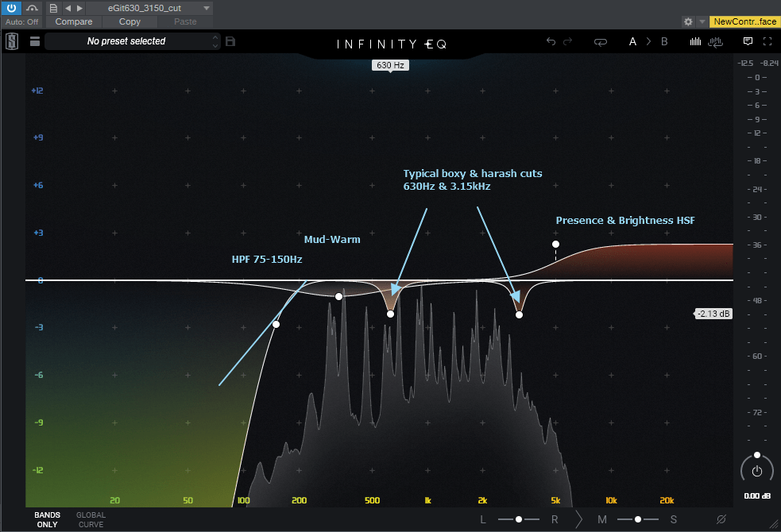Open the preset browser list icon
Screen dimensions: 781x532
click(34, 41)
